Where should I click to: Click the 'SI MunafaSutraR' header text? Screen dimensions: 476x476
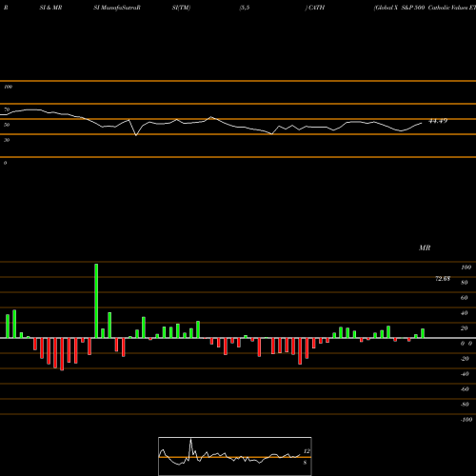(117, 8)
